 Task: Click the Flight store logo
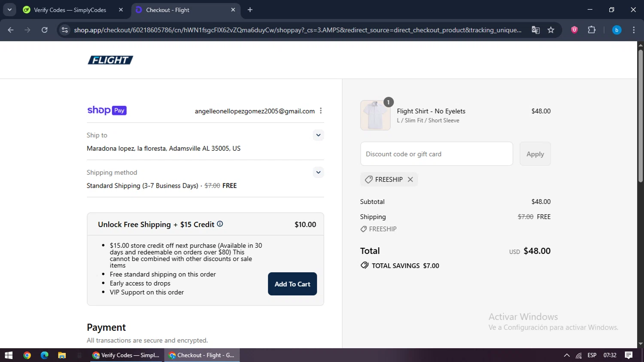pos(110,60)
